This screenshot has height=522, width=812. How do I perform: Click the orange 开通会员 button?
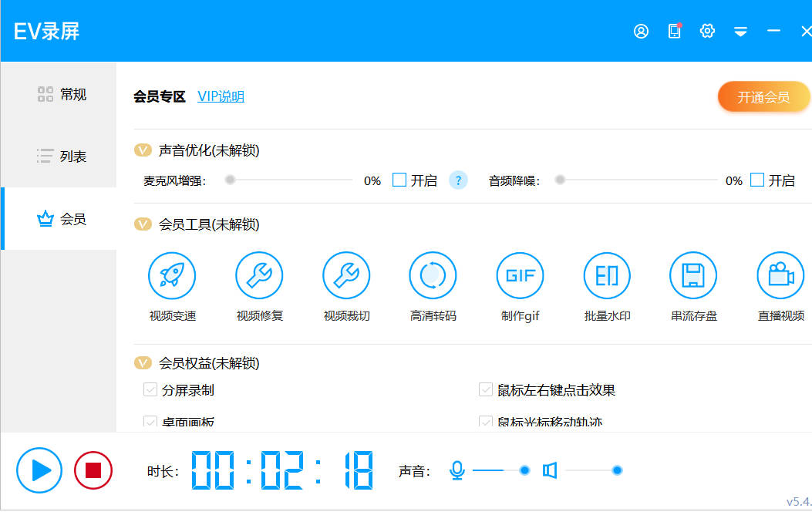[x=763, y=97]
